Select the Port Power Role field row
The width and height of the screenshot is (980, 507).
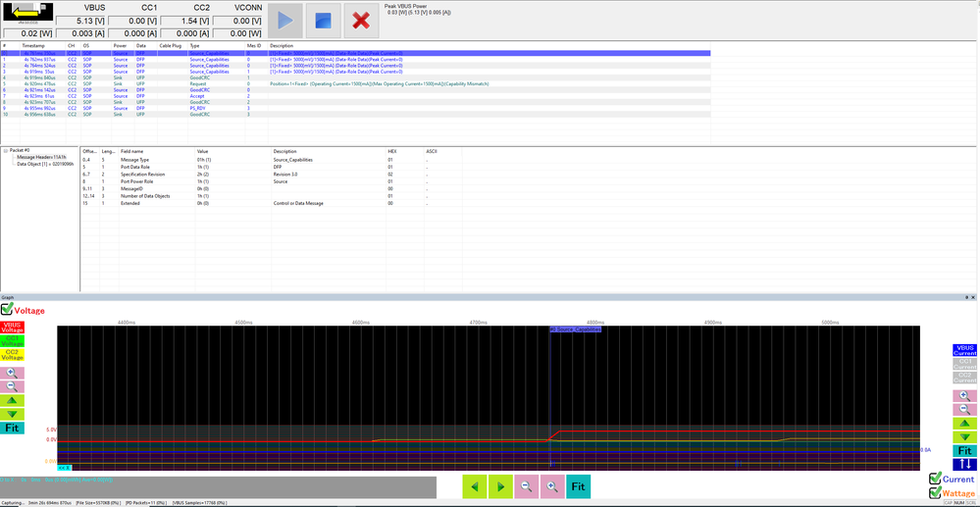pyautogui.click(x=272, y=181)
